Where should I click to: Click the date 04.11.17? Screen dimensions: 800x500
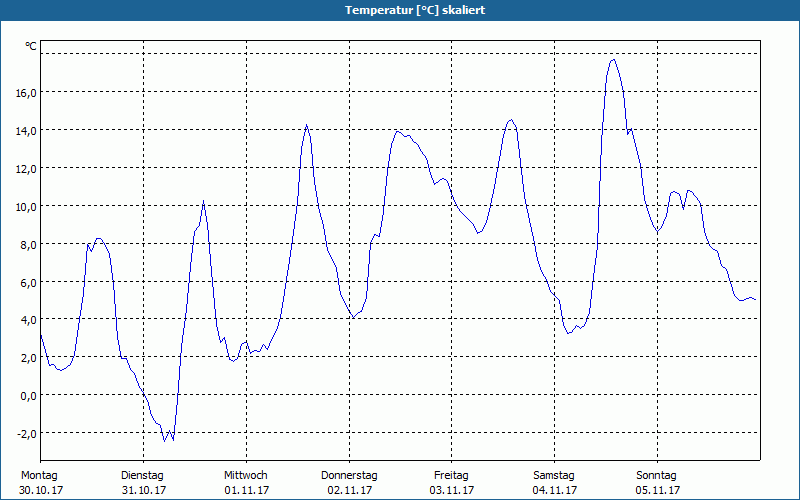coord(555,490)
